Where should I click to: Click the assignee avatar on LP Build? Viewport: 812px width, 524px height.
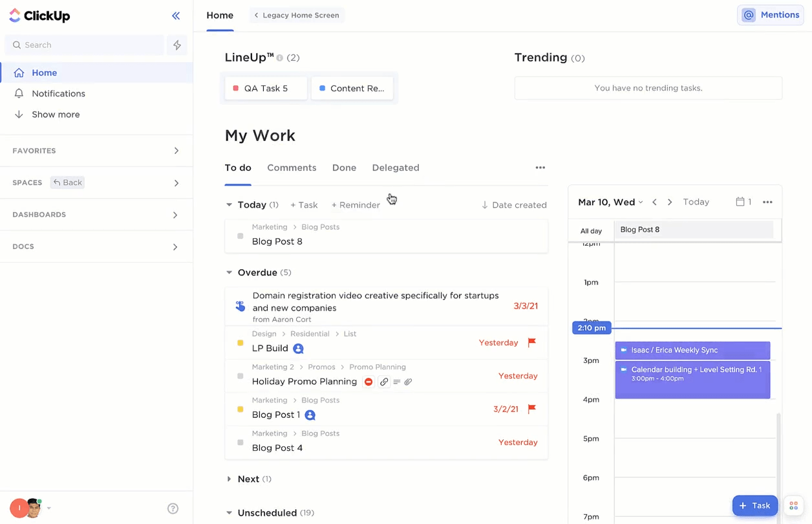[298, 349]
